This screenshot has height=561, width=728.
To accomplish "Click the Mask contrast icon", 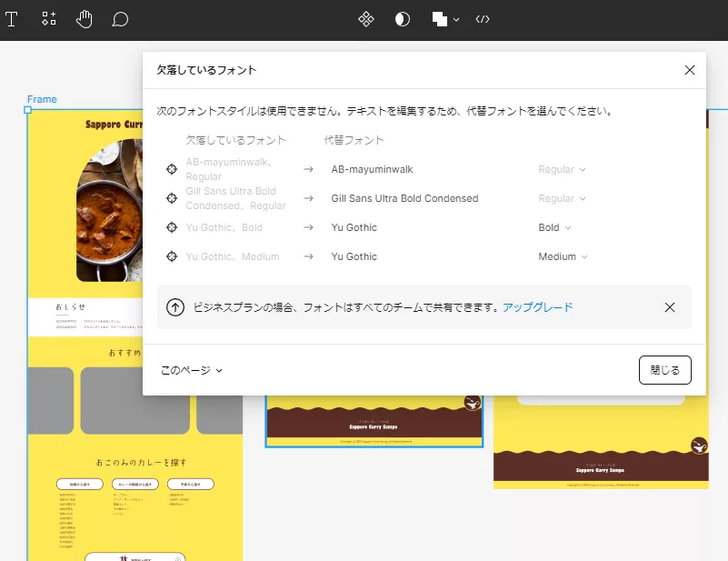I will click(x=403, y=19).
